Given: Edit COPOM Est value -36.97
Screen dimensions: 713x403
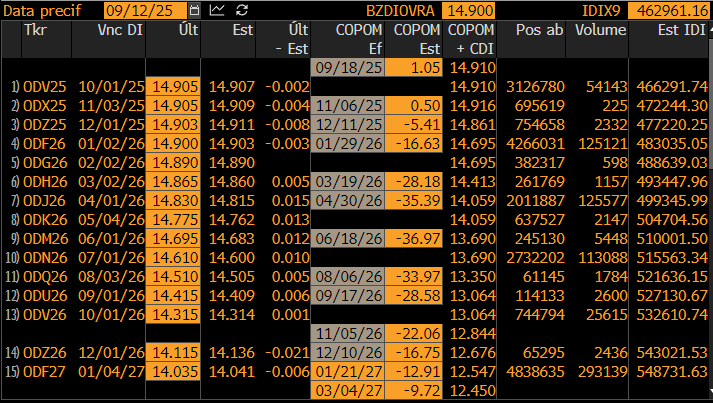Looking at the screenshot, I should click(413, 238).
